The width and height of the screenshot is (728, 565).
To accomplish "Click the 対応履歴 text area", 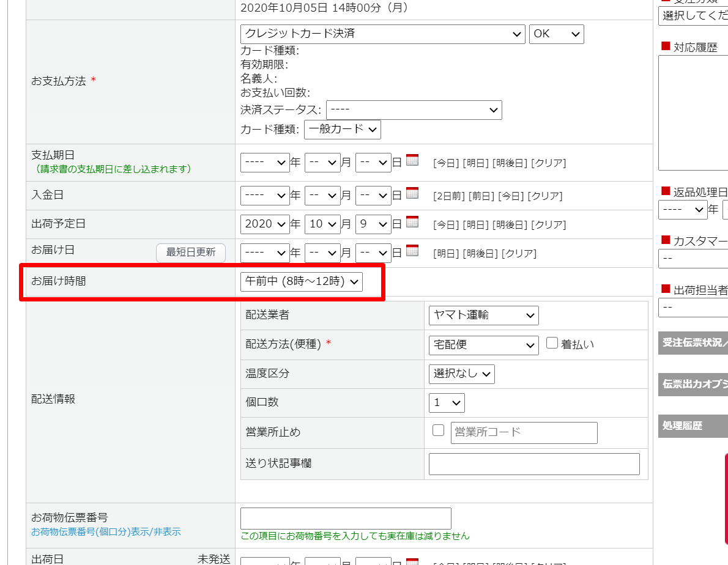I will [x=693, y=113].
